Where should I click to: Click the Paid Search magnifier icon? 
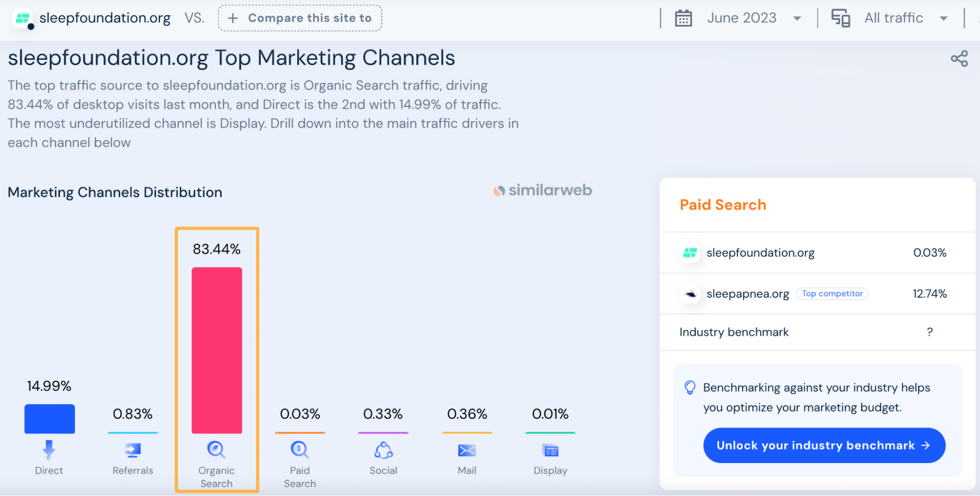300,449
